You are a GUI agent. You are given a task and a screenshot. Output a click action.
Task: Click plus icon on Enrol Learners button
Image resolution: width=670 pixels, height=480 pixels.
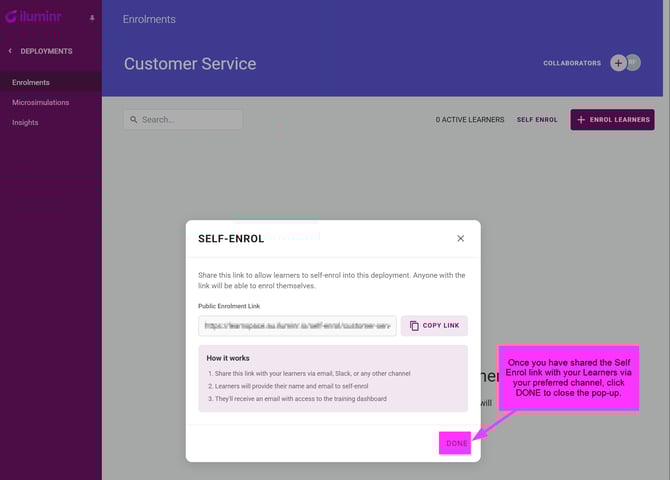(581, 120)
